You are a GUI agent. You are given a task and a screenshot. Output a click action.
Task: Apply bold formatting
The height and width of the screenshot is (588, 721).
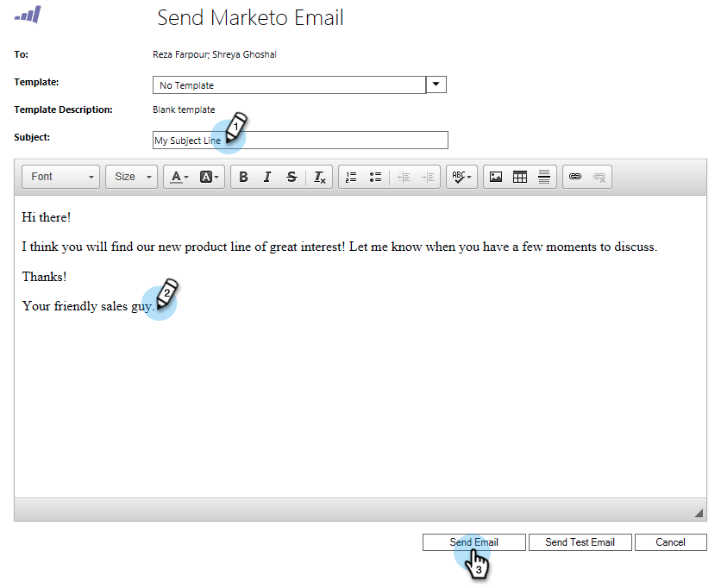coord(243,177)
